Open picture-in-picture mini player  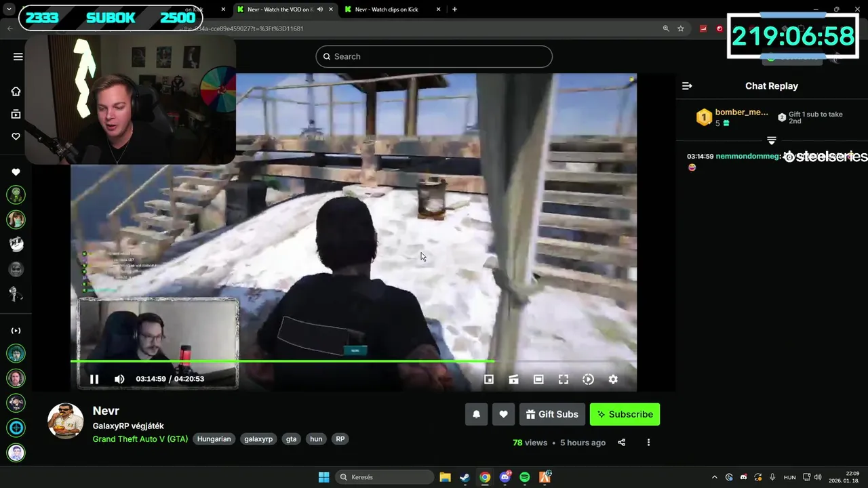tap(489, 380)
